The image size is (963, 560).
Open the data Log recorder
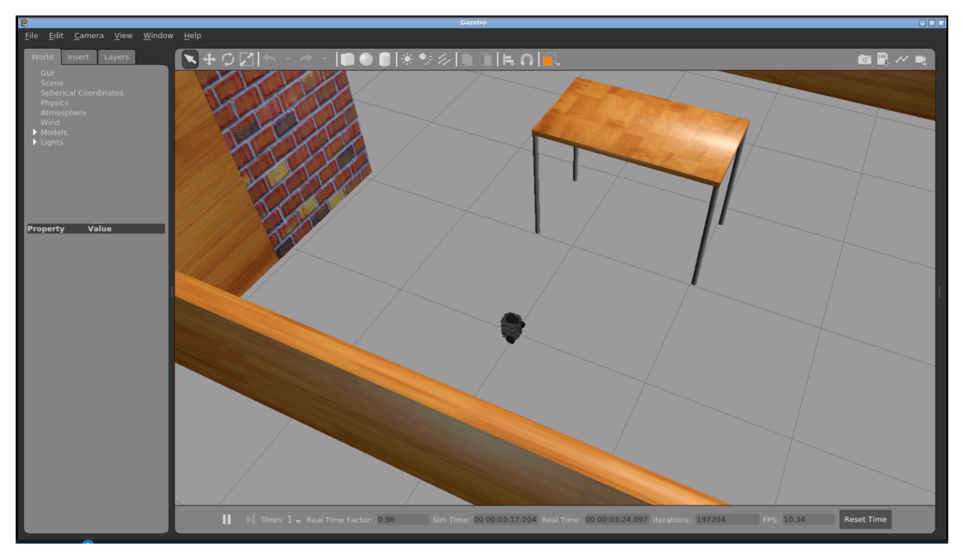(x=883, y=59)
